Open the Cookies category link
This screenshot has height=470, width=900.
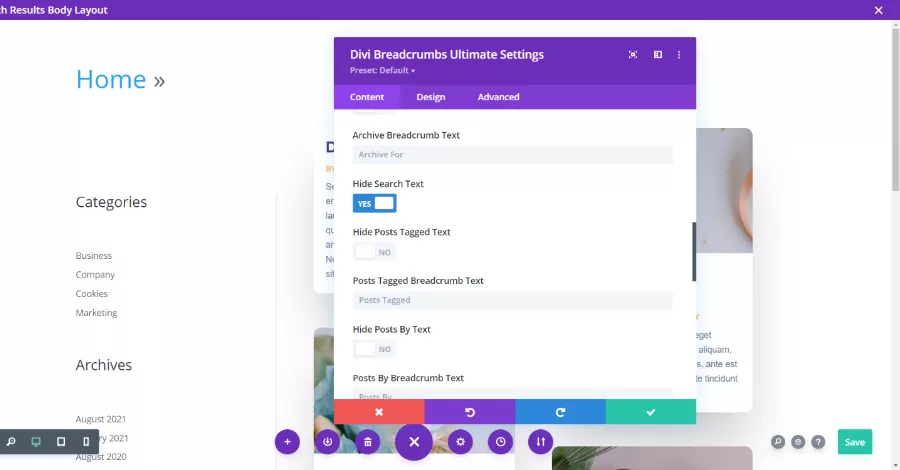(x=92, y=294)
